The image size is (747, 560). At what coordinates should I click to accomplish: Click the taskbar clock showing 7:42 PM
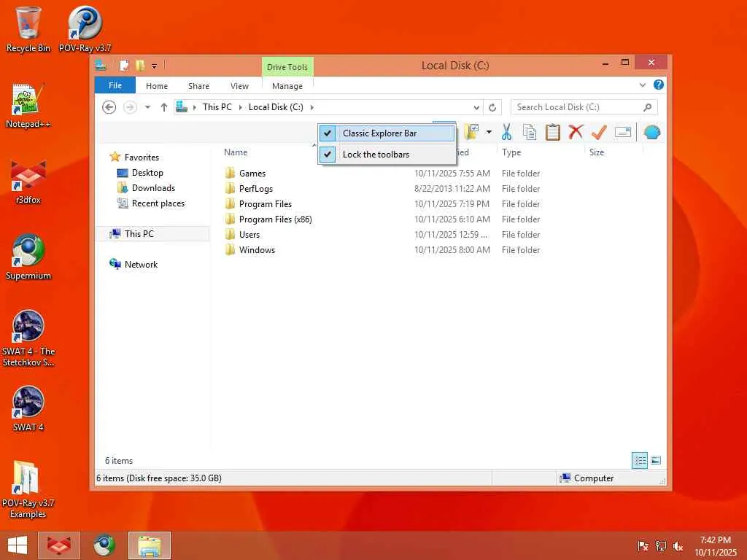pyautogui.click(x=715, y=546)
